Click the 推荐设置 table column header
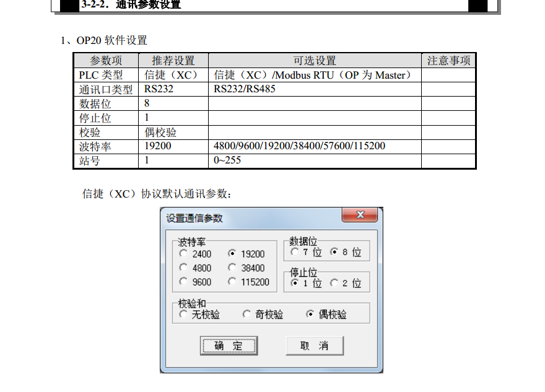 click(x=173, y=61)
